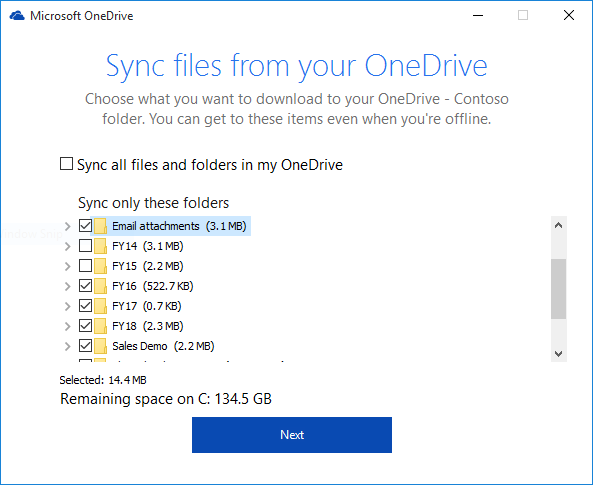The height and width of the screenshot is (485, 593).
Task: Expand the Sales Demo folder tree
Action: click(x=68, y=346)
